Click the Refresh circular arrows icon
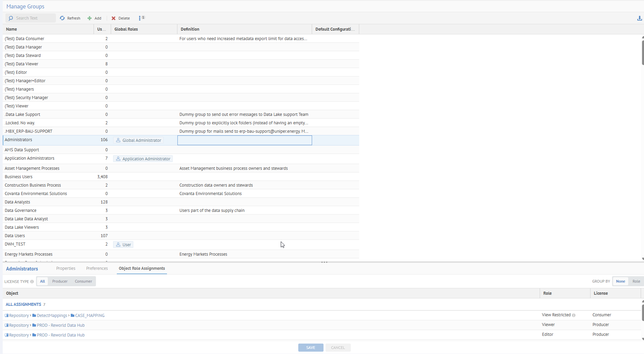The width and height of the screenshot is (644, 354). 62,18
